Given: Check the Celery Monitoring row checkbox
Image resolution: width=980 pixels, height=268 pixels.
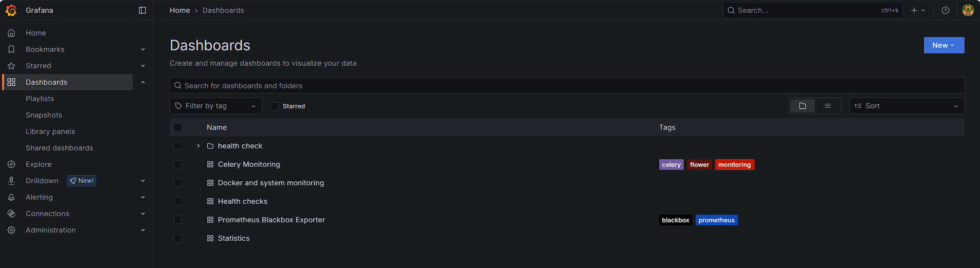Looking at the screenshot, I should 178,164.
